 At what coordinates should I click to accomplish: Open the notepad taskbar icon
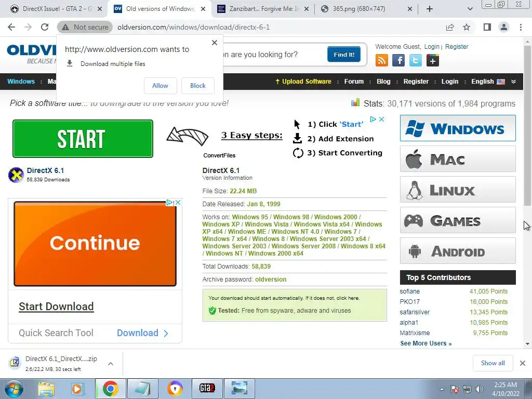tap(142, 389)
